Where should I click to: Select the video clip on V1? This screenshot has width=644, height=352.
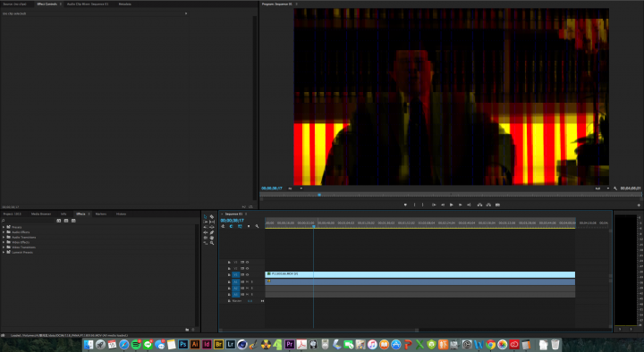[x=420, y=274]
